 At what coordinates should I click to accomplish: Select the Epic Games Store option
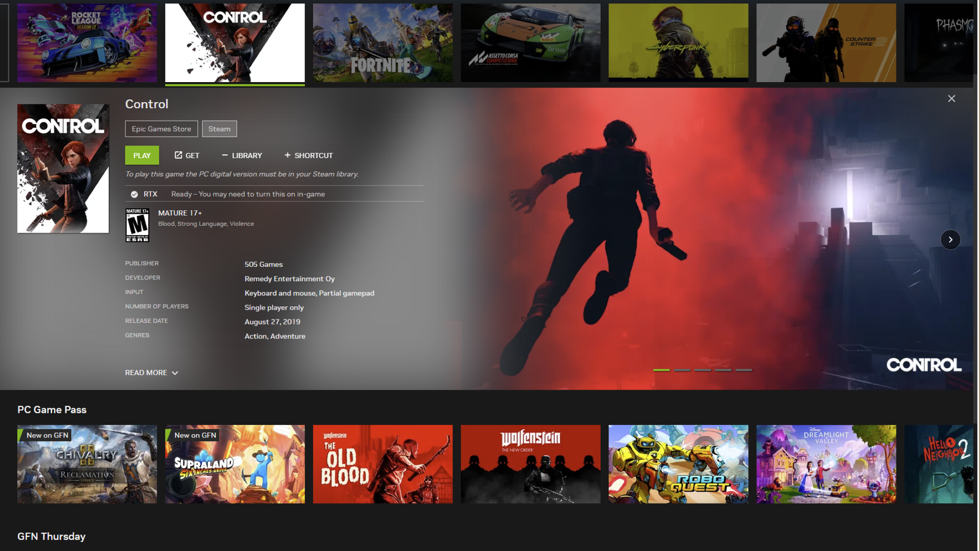point(161,129)
